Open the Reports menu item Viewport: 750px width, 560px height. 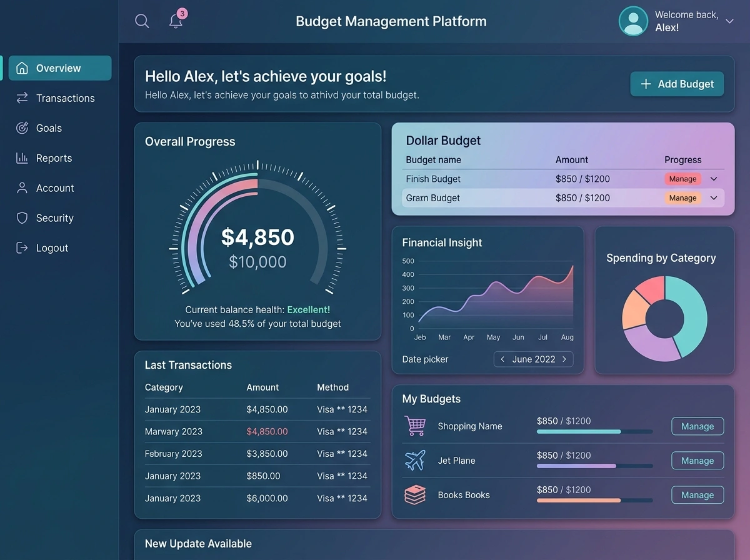(60, 158)
